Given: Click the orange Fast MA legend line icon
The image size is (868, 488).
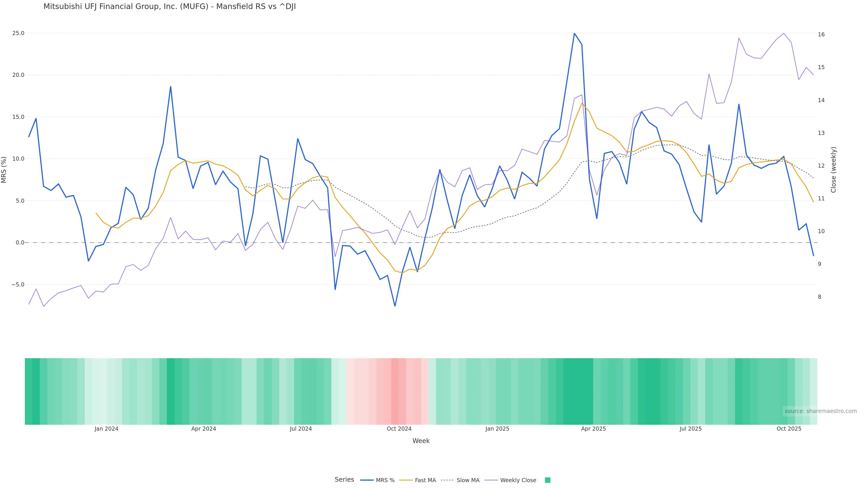Looking at the screenshot, I should (406, 480).
